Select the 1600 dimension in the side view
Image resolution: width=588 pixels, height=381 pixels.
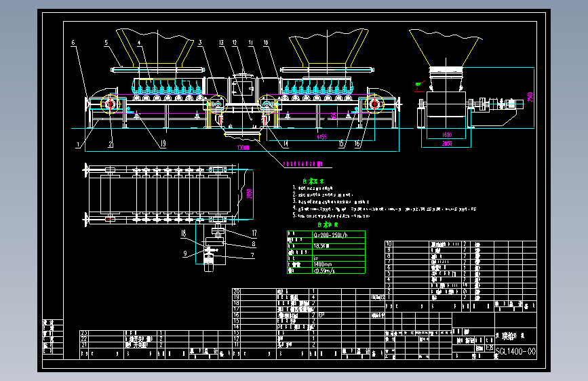[x=447, y=135]
